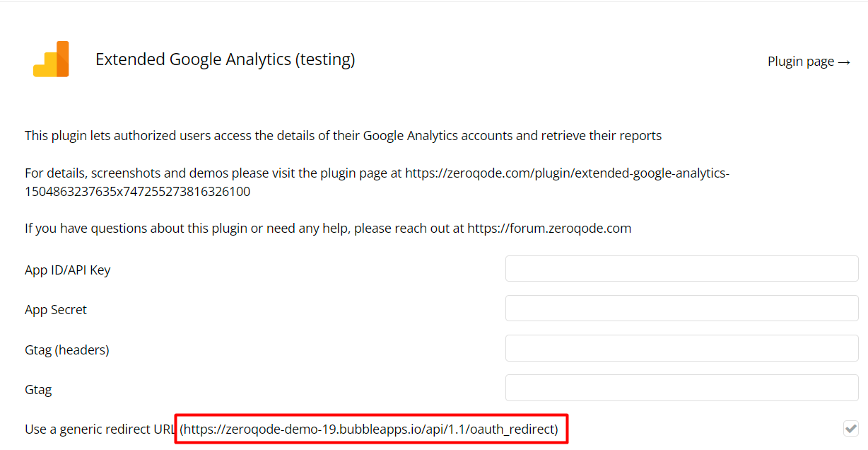Click the arrow beside Plugin page
Viewport: 868px width, 450px height.
click(x=844, y=62)
